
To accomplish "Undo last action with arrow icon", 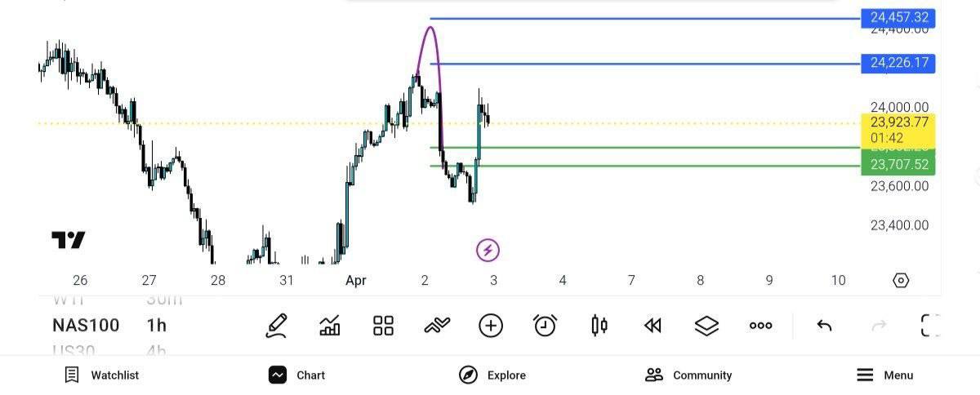I will (824, 326).
